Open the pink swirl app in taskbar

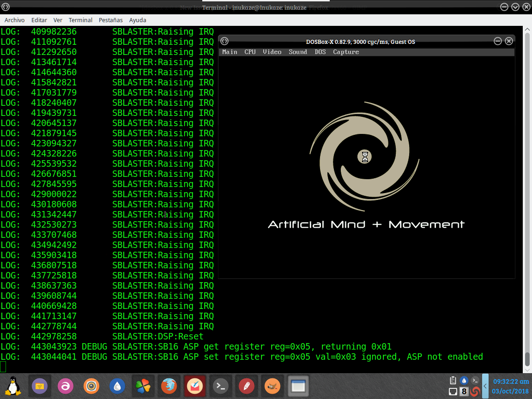click(66, 386)
